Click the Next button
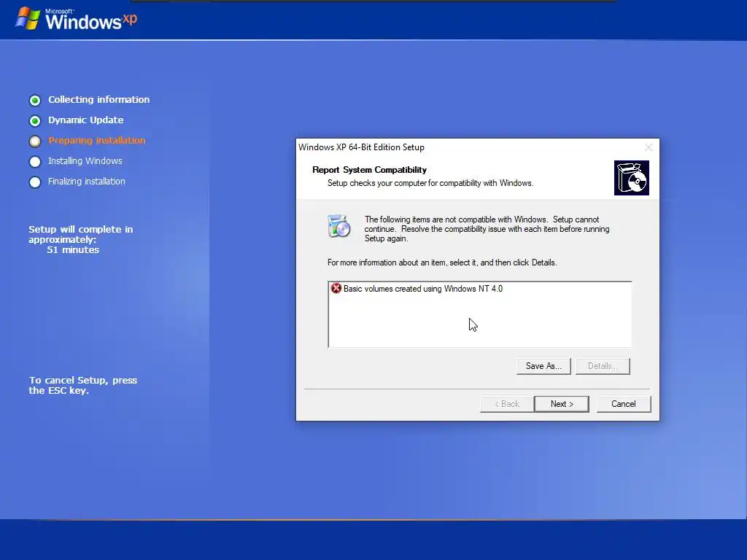 pos(561,404)
